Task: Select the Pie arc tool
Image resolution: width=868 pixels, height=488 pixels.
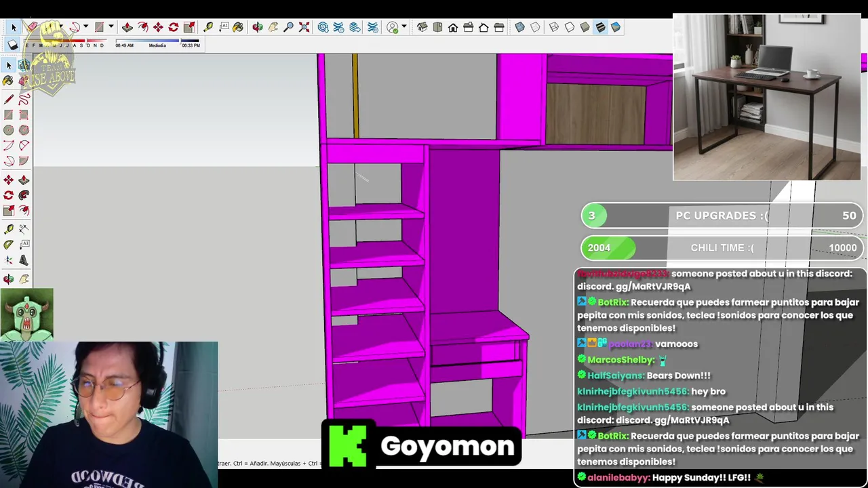Action: pyautogui.click(x=24, y=161)
